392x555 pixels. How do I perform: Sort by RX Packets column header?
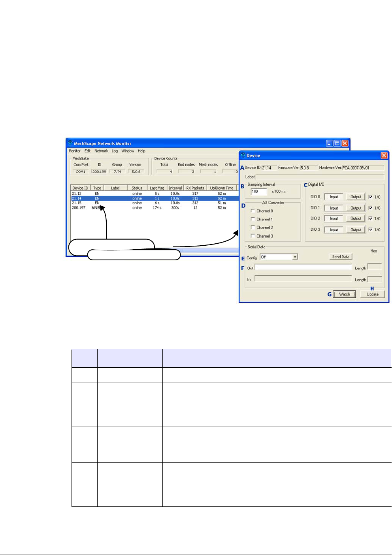pyautogui.click(x=195, y=188)
